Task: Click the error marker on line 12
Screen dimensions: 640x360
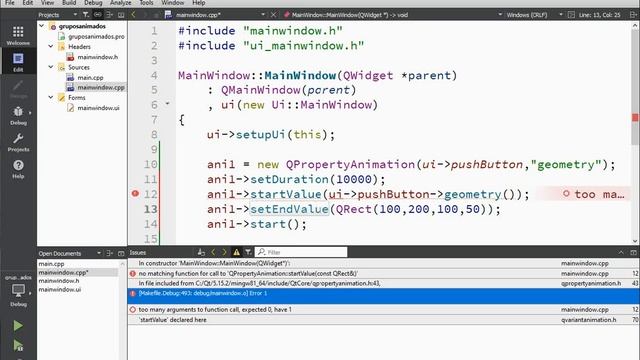Action: click(135, 193)
